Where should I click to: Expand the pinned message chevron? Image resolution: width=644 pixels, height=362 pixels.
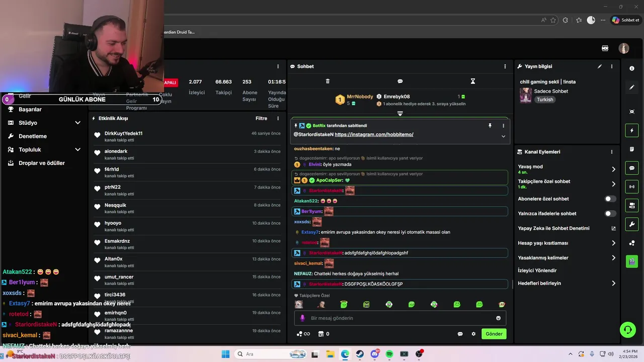(503, 136)
